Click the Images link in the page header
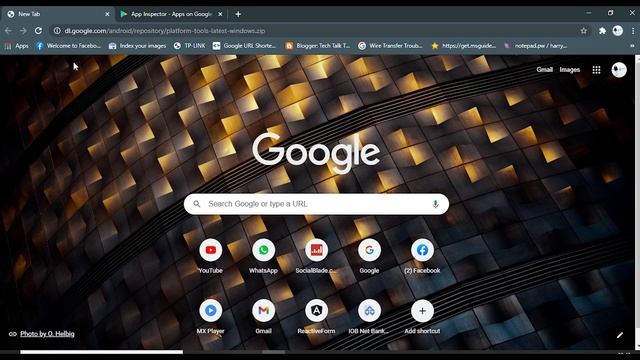640x360 pixels. (x=570, y=69)
